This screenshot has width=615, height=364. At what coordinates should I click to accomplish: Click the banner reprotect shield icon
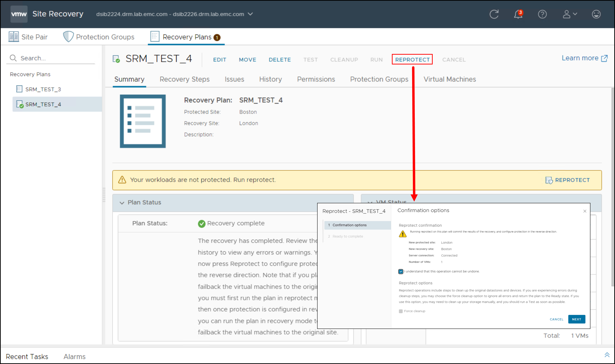(x=549, y=180)
